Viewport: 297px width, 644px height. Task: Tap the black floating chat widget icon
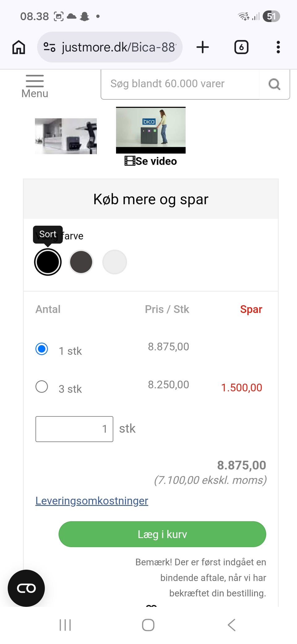coord(26,588)
